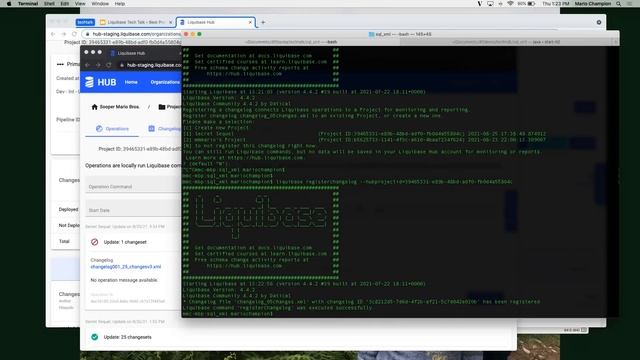Image resolution: width=640 pixels, height=360 pixels.
Task: Open the Sooper Mario Bros. breadcrumb
Action: 120,107
